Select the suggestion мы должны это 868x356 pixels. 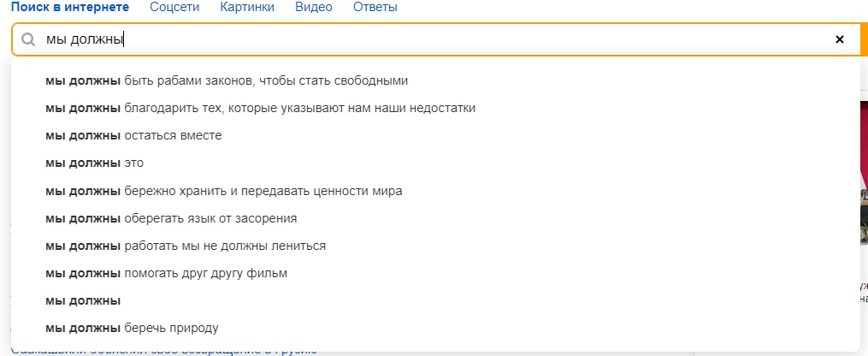click(x=94, y=163)
